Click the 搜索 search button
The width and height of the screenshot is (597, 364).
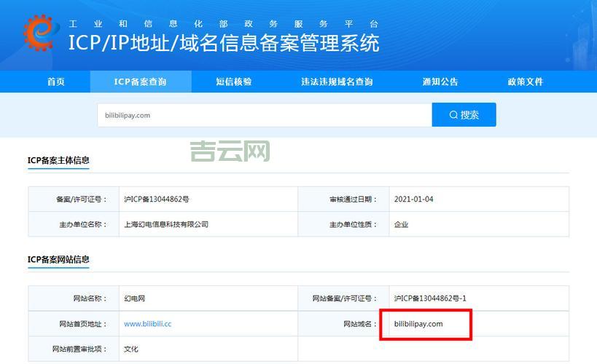pyautogui.click(x=464, y=114)
